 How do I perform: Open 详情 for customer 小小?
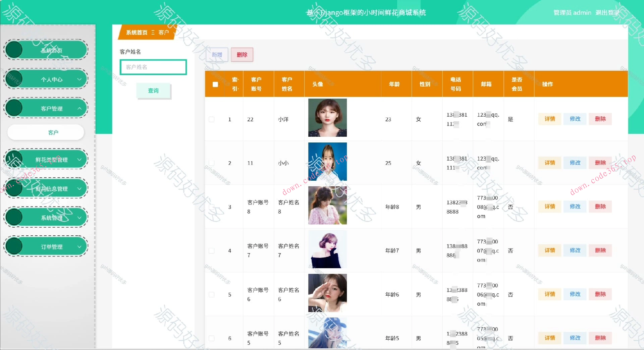[x=550, y=163]
